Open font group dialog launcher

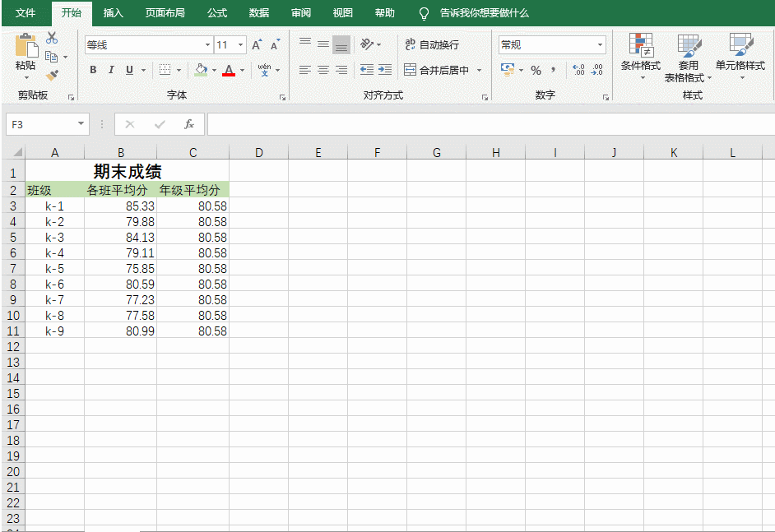[x=282, y=97]
